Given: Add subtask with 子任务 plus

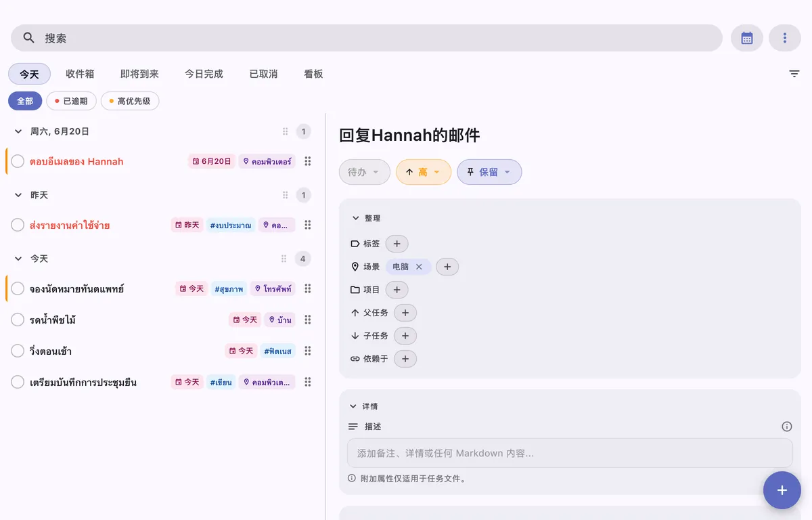Looking at the screenshot, I should coord(405,336).
